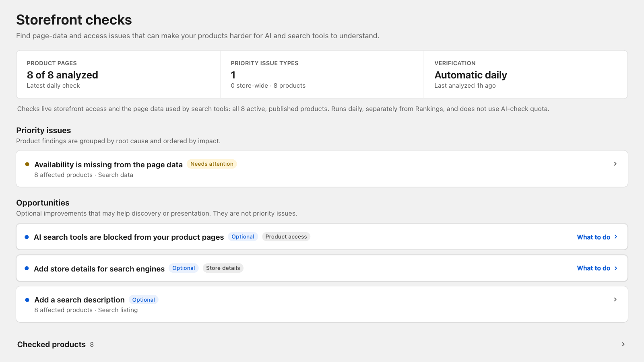
Task: Click the amber dot beside Availability issue
Action: tap(27, 164)
